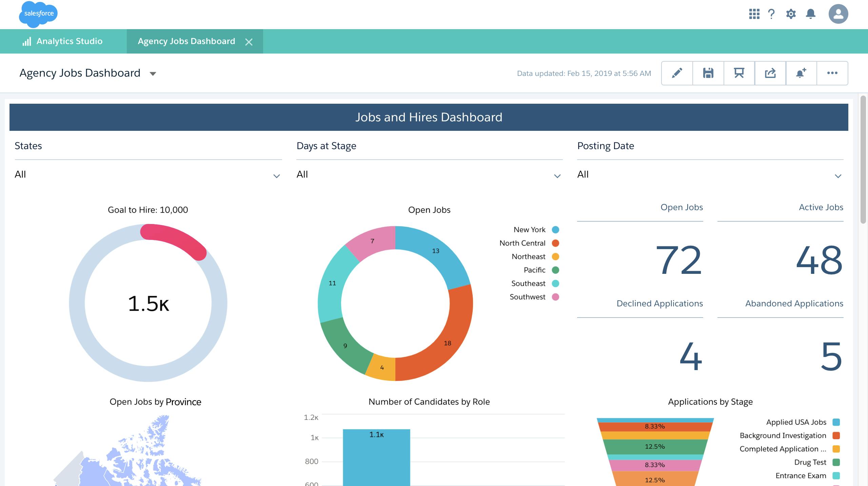Image resolution: width=868 pixels, height=486 pixels.
Task: Open the Posting Date filter dropdown
Action: tap(710, 175)
